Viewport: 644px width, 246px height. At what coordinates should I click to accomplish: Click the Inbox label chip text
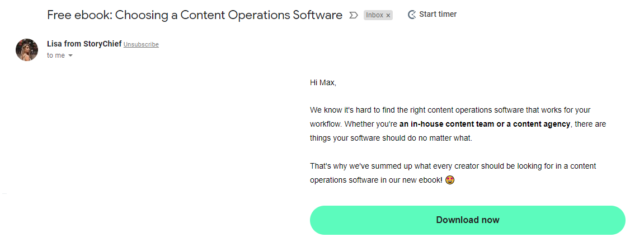tap(374, 15)
